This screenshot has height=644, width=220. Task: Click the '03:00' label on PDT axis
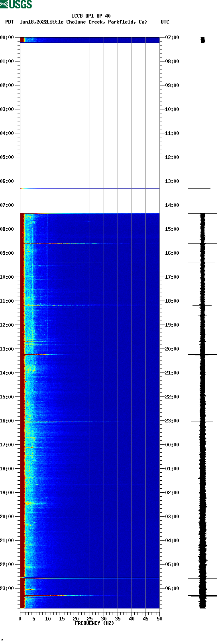tap(7, 109)
